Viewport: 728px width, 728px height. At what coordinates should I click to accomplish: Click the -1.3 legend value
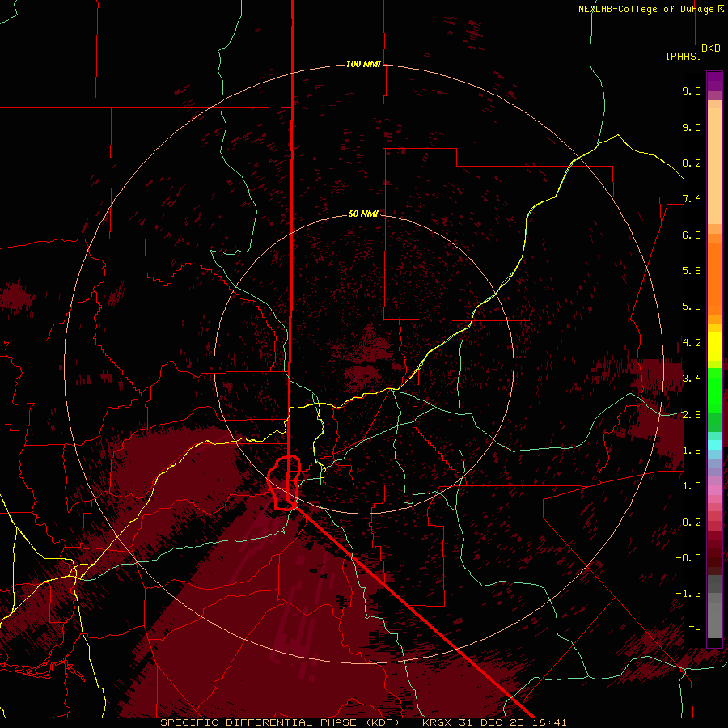pyautogui.click(x=688, y=594)
